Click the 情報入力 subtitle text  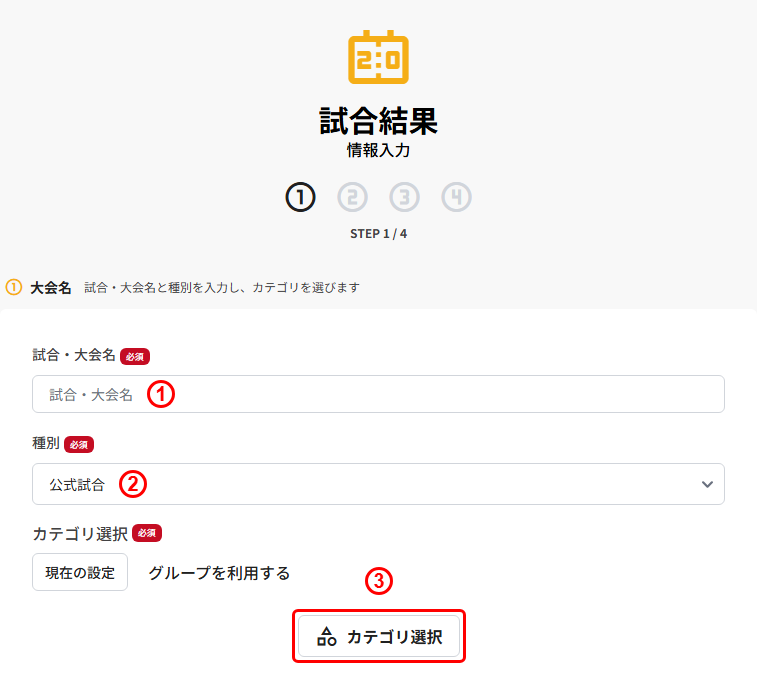coord(378,150)
